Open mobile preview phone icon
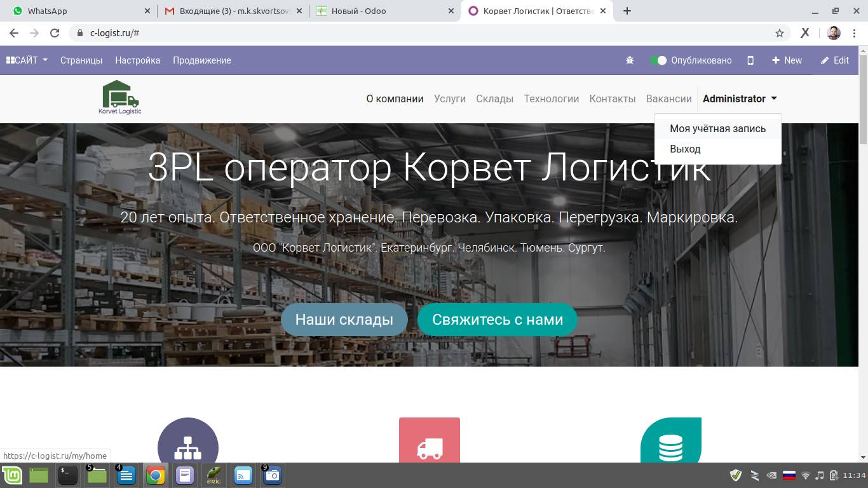Image resolution: width=868 pixels, height=488 pixels. [750, 60]
